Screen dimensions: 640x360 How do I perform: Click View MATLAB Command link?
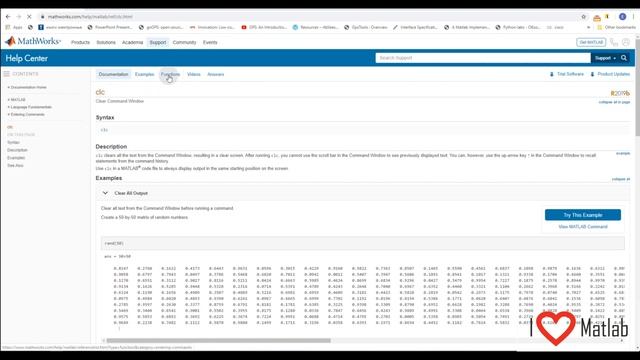point(583,227)
